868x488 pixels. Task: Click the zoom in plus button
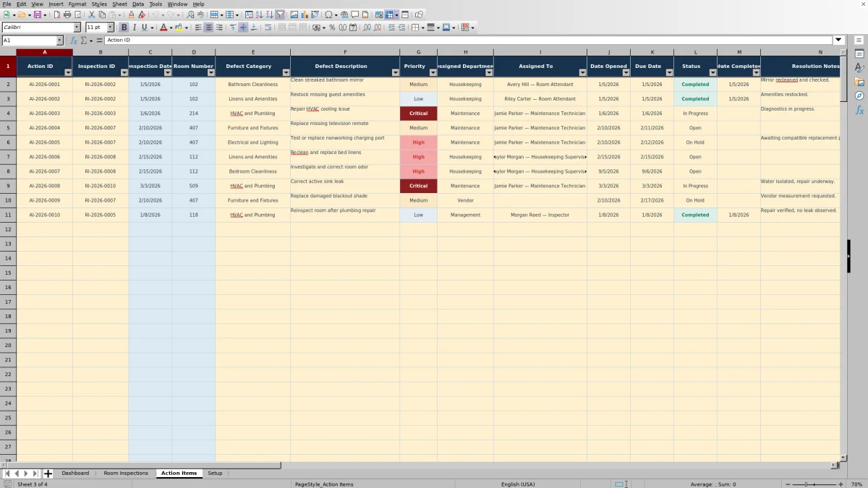tap(839, 484)
